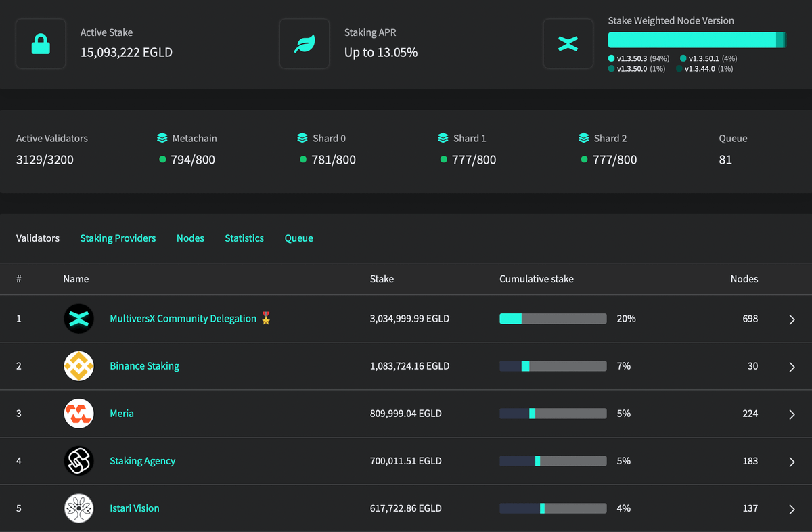
Task: Click the MultiversX Community Delegation logo
Action: (x=78, y=319)
